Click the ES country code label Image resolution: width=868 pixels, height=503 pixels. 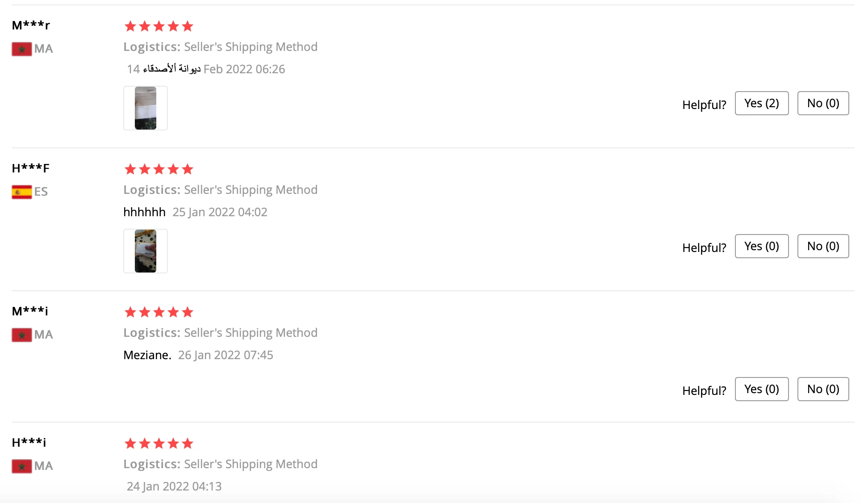click(x=41, y=192)
